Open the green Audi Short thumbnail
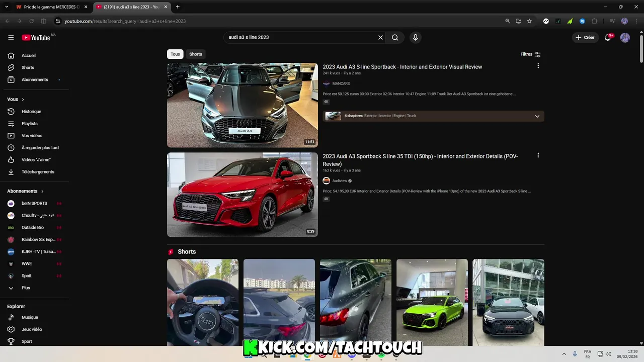This screenshot has width=644, height=362. [x=432, y=302]
